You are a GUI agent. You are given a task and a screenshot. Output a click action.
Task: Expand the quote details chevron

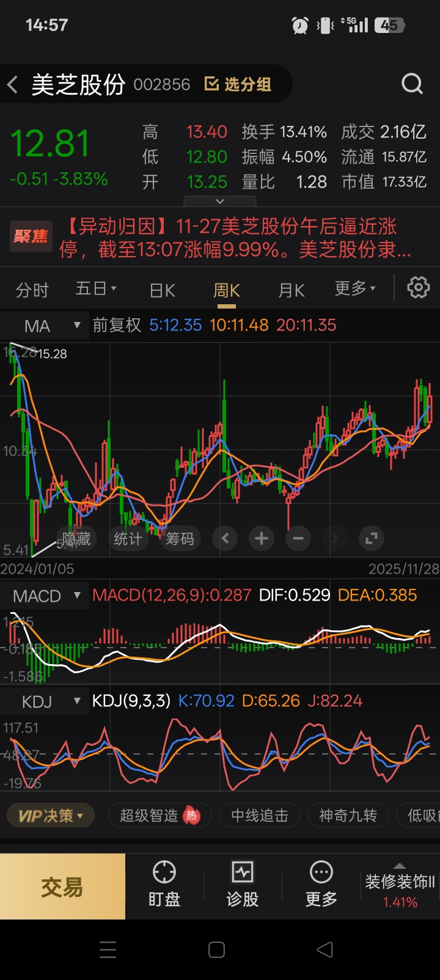pyautogui.click(x=220, y=201)
